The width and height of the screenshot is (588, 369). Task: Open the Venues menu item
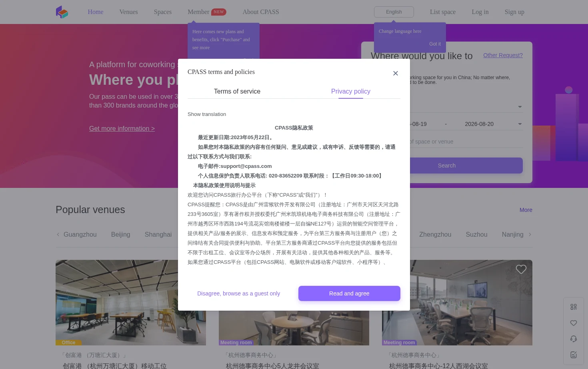128,12
